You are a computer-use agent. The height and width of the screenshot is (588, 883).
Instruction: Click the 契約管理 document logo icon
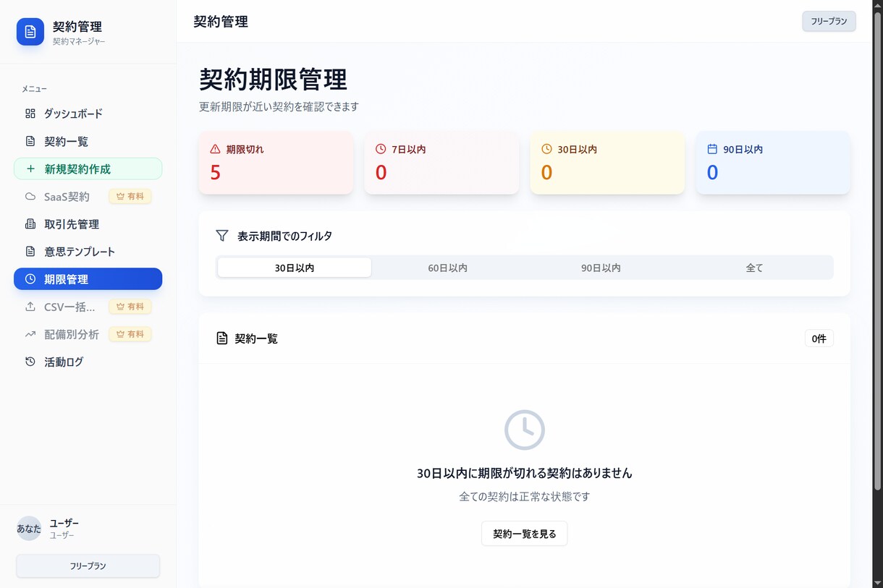click(30, 32)
